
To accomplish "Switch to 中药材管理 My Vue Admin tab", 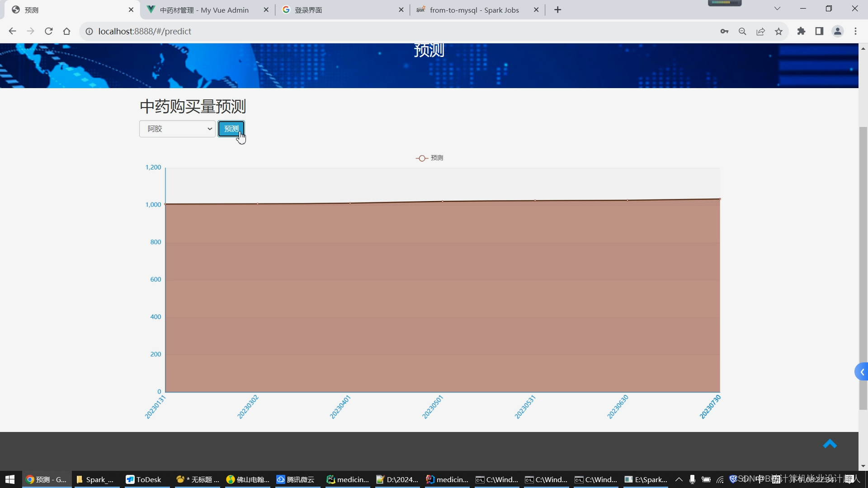I will pyautogui.click(x=204, y=10).
